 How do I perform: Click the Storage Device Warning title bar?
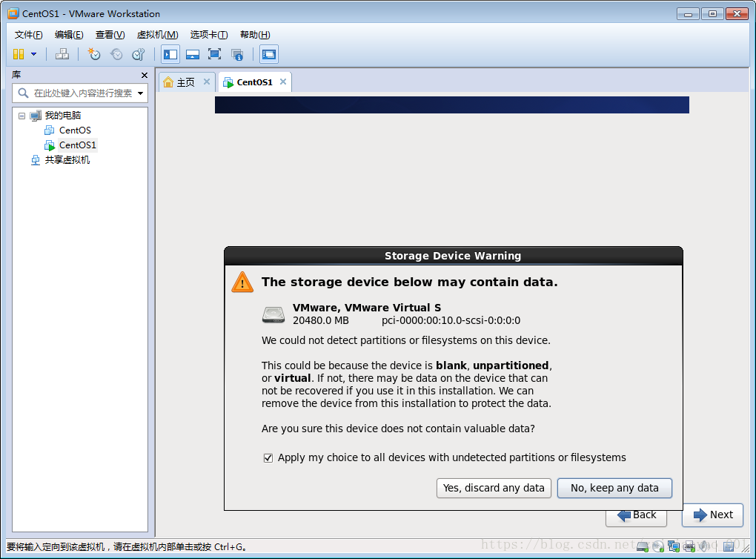[x=453, y=256]
